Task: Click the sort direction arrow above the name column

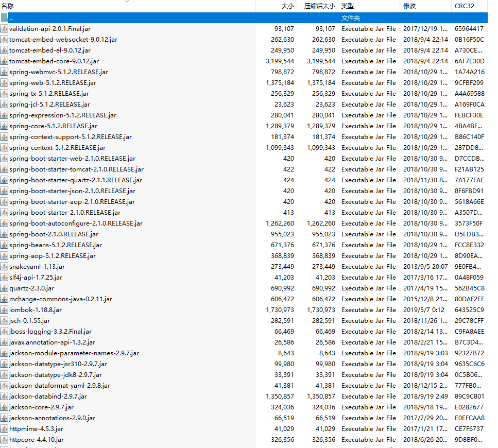Action: [x=127, y=2]
